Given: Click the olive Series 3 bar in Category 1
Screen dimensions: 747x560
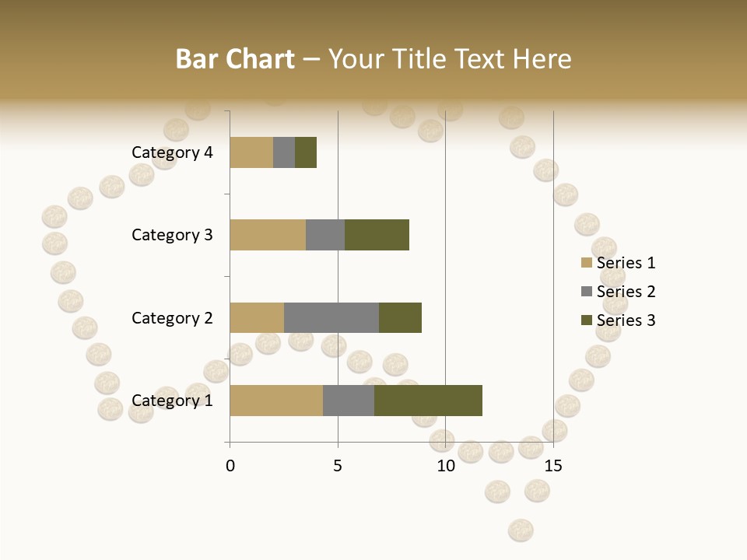Looking at the screenshot, I should click(x=428, y=401).
